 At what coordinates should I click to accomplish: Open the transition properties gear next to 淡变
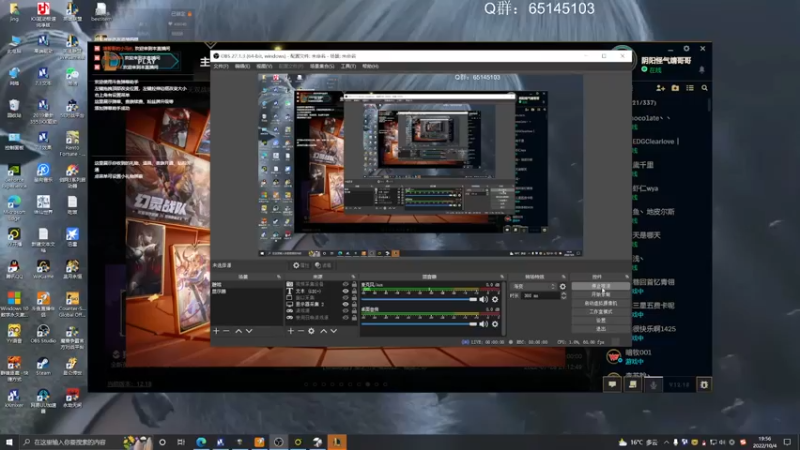point(563,287)
